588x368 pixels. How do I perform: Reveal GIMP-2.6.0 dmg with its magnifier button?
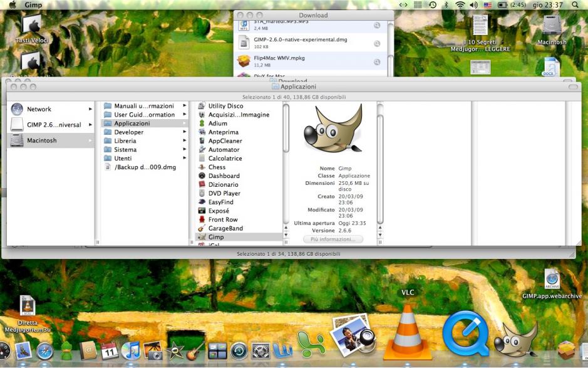click(377, 43)
